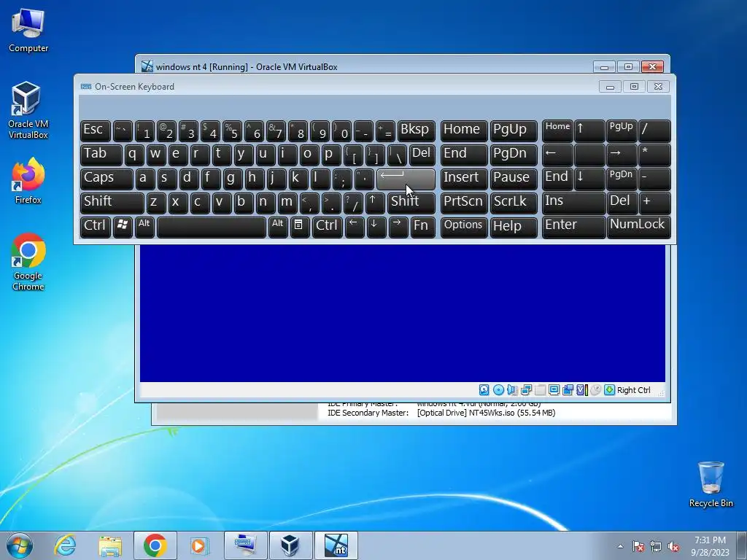Click the optical disc icon in VirtualBox status bar
The width and height of the screenshot is (747, 560).
pos(498,390)
